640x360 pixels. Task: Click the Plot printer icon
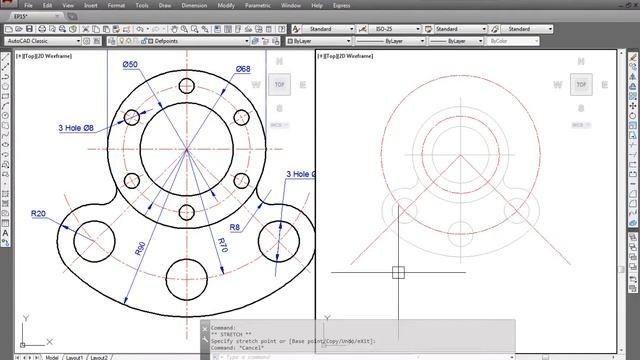42,29
